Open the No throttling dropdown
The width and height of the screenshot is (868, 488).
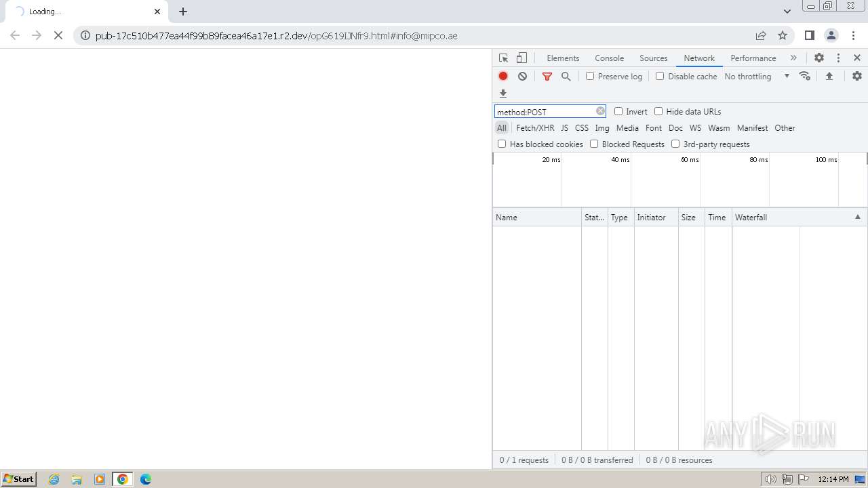click(x=757, y=77)
